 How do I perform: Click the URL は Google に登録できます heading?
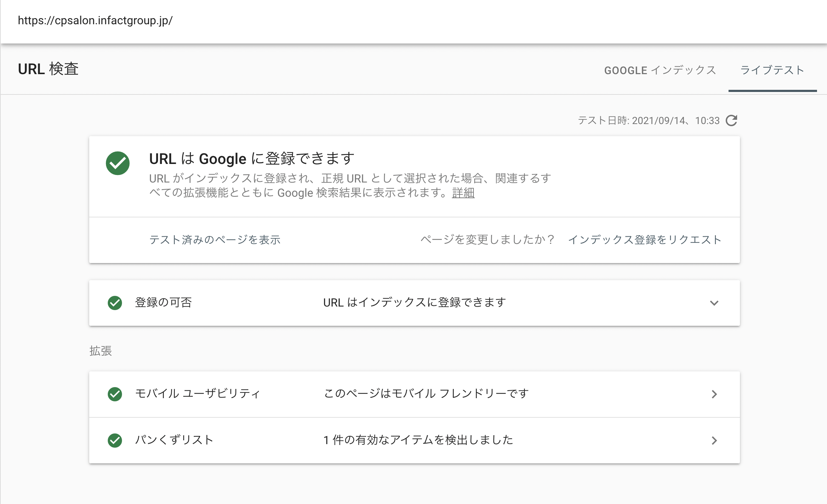tap(252, 159)
